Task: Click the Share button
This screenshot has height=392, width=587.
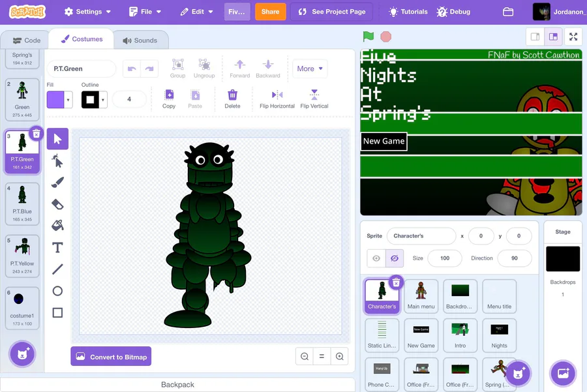Action: tap(270, 12)
